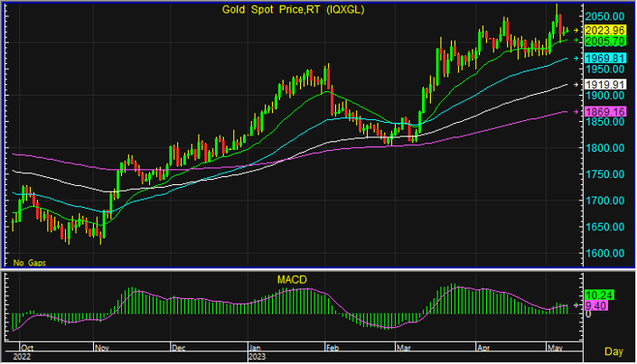Select the white 1919.91 moving average tag
This screenshot has height=364, width=637.
(x=605, y=84)
